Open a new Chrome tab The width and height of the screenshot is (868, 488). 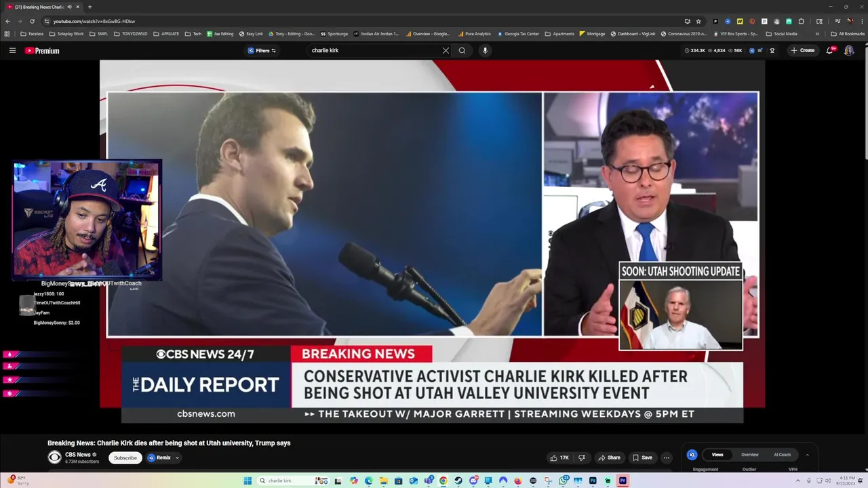[90, 7]
